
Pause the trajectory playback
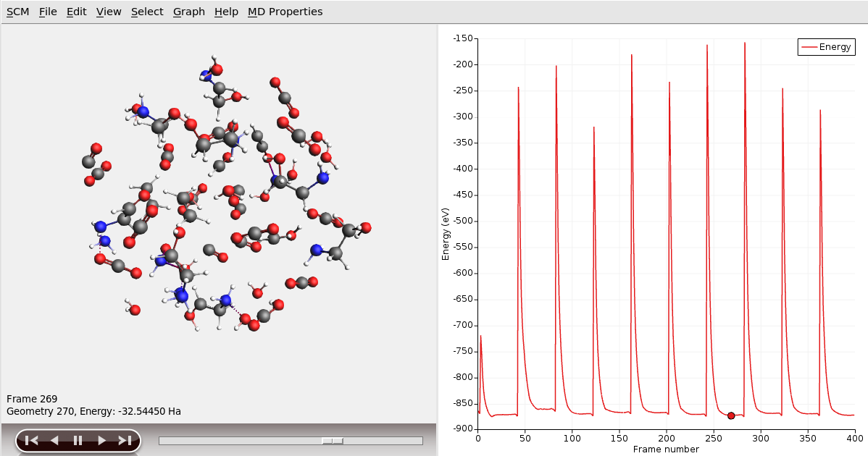coord(78,440)
